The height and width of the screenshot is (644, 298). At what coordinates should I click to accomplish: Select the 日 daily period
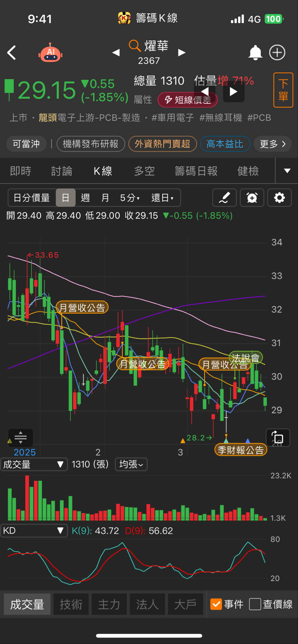click(x=66, y=198)
